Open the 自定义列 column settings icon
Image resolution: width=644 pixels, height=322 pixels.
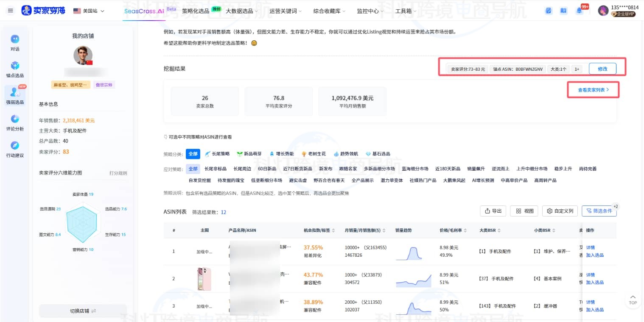point(560,211)
